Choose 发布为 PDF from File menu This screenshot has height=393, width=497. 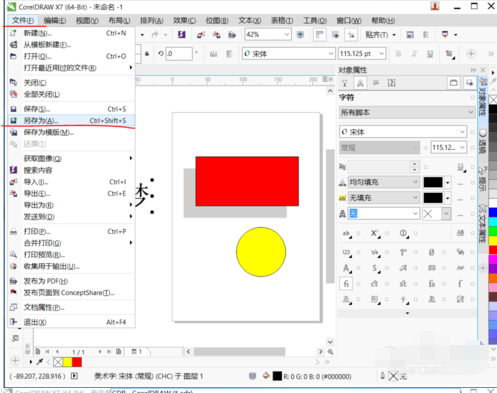71,281
